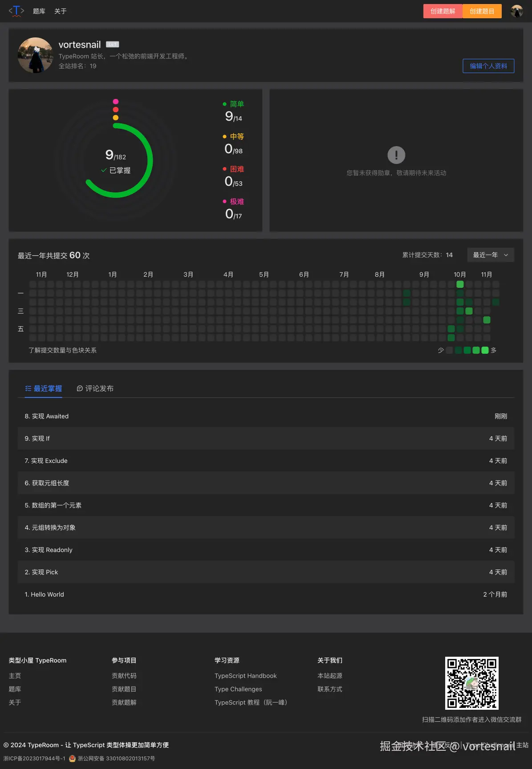This screenshot has width=532, height=769.
Task: Click the TypeRoom logo icon
Action: coord(16,11)
